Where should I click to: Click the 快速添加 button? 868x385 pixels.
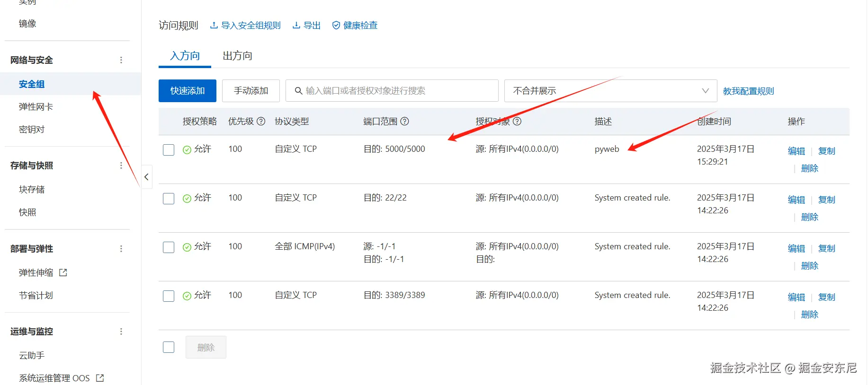pos(188,91)
